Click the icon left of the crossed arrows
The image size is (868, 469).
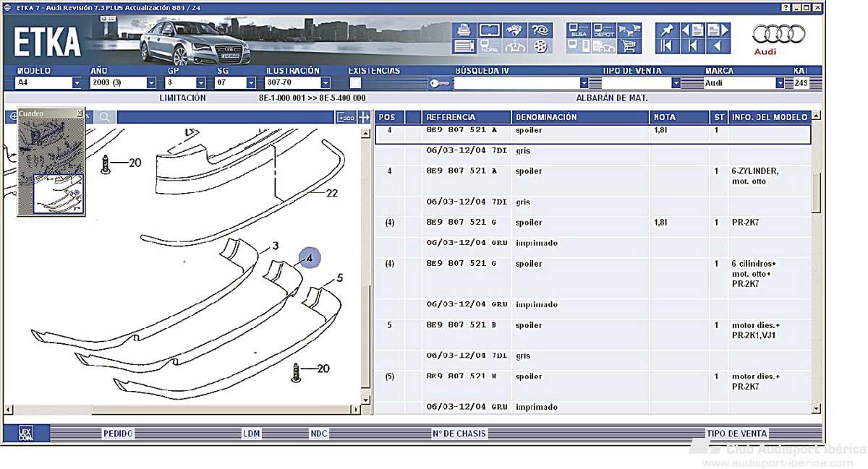[346, 117]
